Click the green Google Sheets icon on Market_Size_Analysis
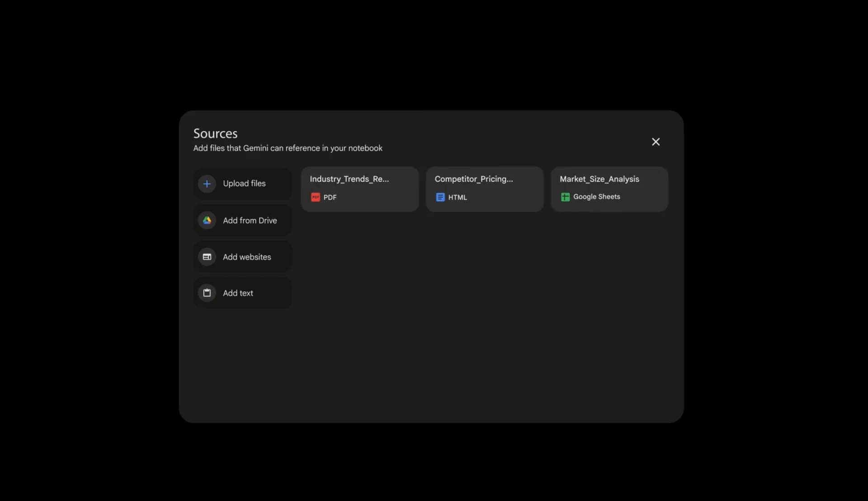The width and height of the screenshot is (868, 501). pyautogui.click(x=565, y=197)
